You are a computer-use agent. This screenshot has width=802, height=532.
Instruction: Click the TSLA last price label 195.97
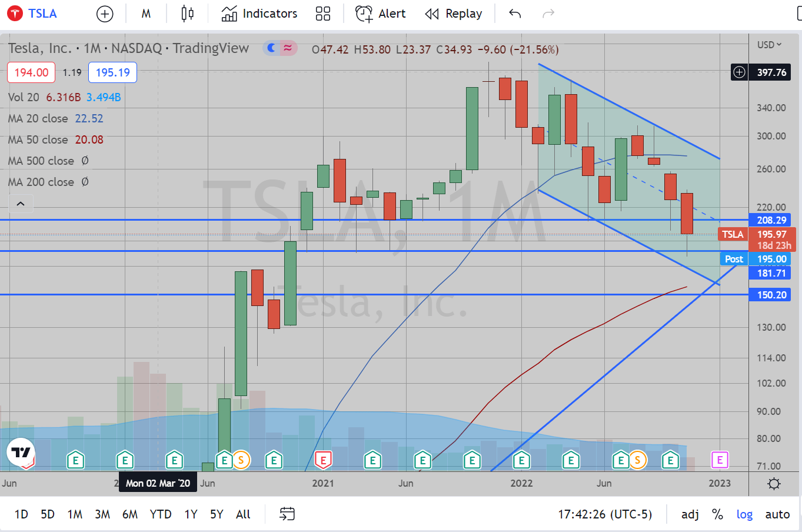pos(758,234)
